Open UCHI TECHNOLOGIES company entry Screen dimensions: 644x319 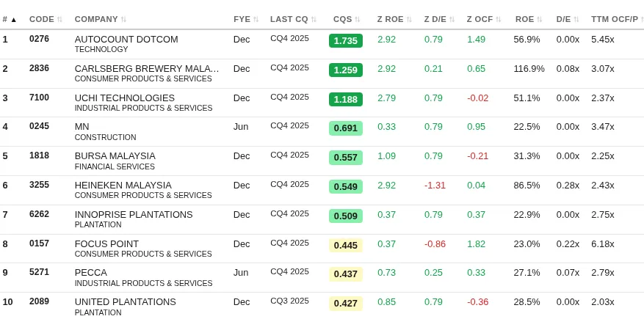(x=124, y=98)
